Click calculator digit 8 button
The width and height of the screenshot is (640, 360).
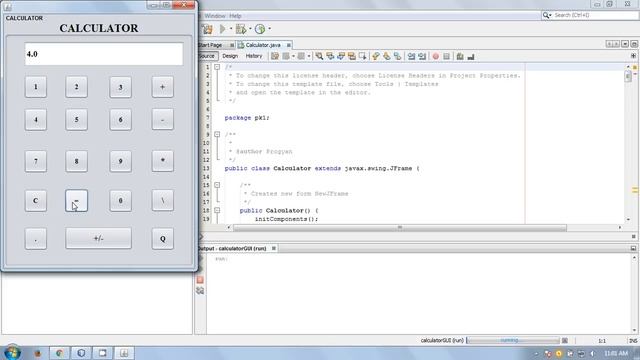click(76, 161)
